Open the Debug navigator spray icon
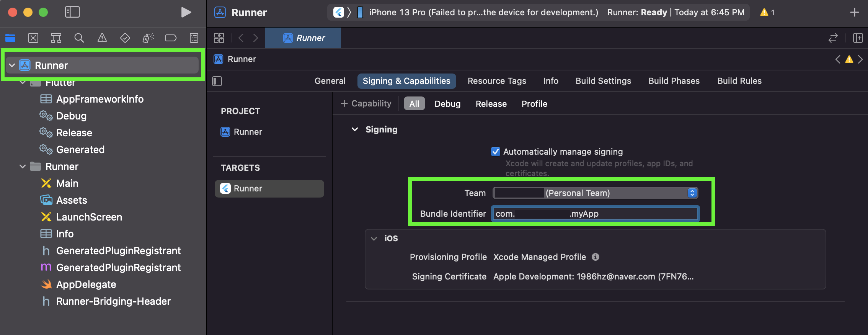This screenshot has height=335, width=868. pyautogui.click(x=148, y=38)
